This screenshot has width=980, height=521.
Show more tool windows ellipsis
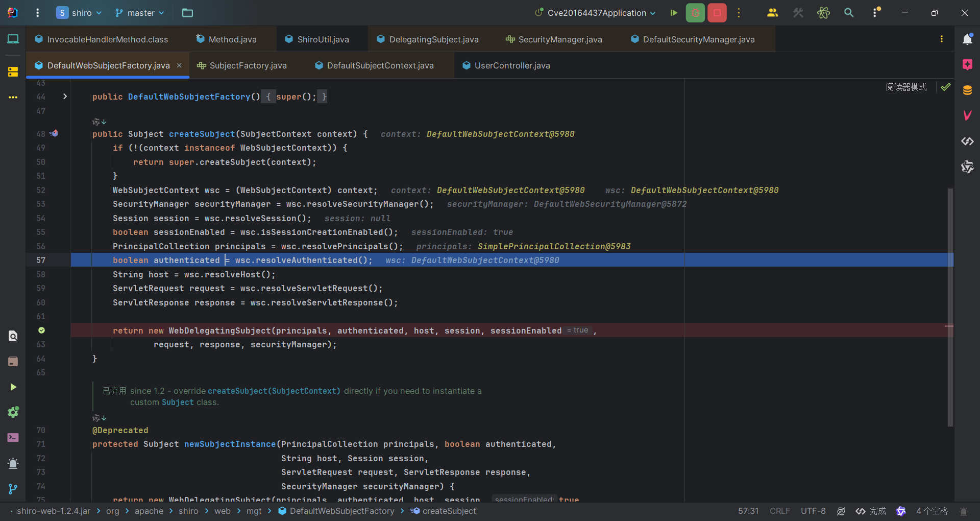[x=13, y=97]
